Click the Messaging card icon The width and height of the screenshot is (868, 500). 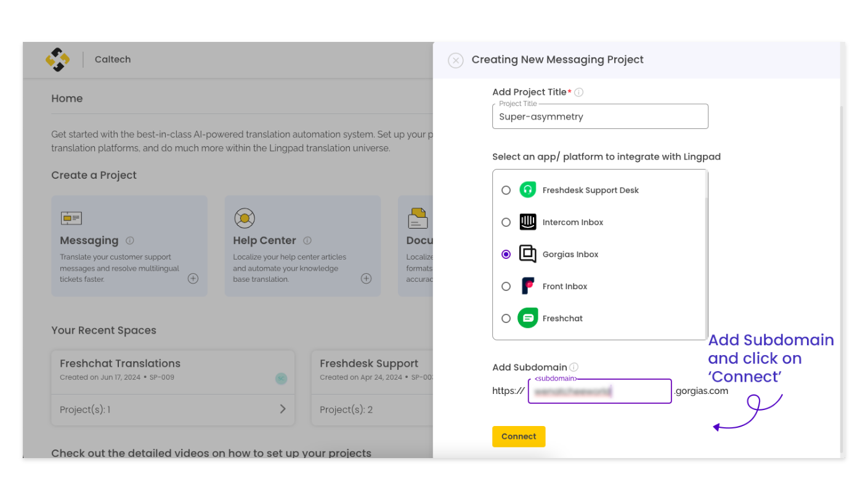pos(71,218)
